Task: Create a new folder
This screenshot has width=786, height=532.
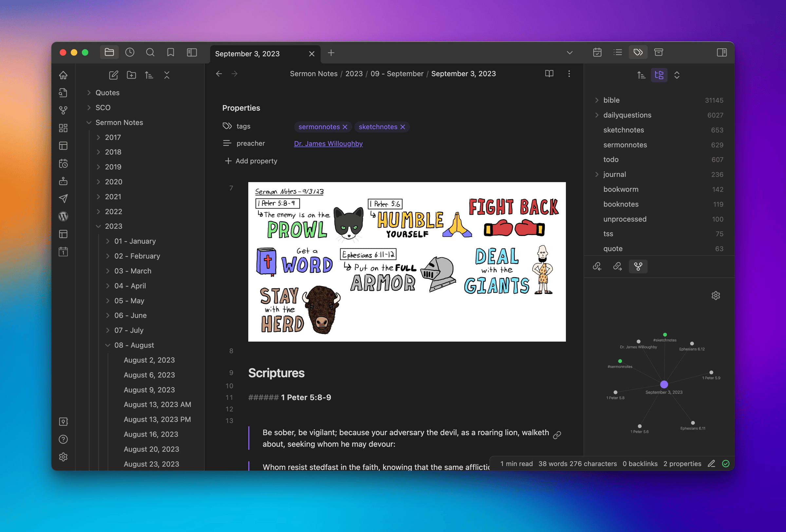Action: (131, 75)
